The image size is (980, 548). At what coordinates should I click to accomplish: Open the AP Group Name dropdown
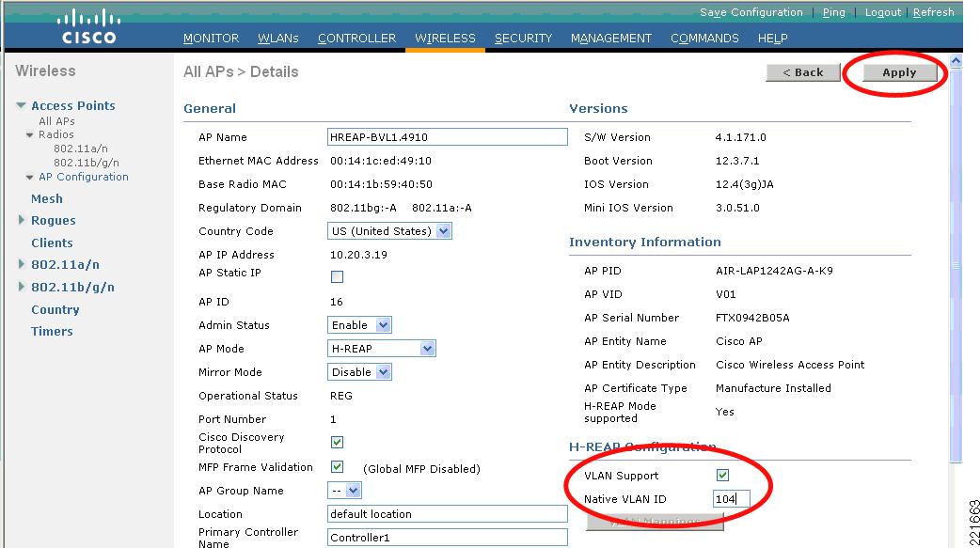pyautogui.click(x=353, y=491)
